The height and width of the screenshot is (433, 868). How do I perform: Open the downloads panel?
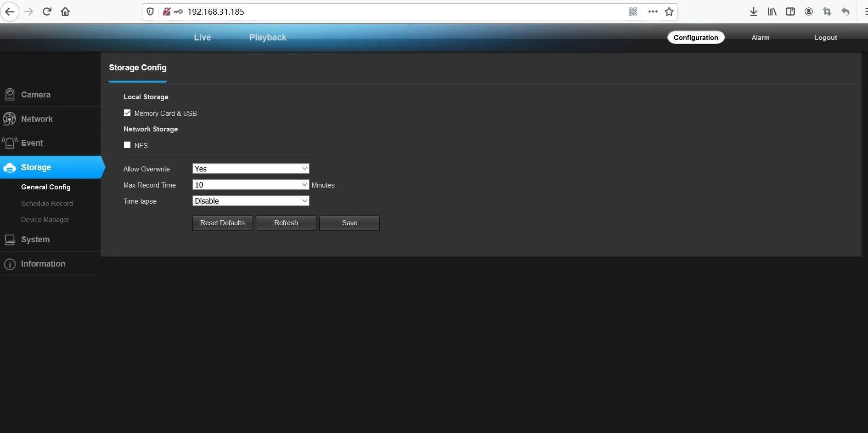[754, 11]
